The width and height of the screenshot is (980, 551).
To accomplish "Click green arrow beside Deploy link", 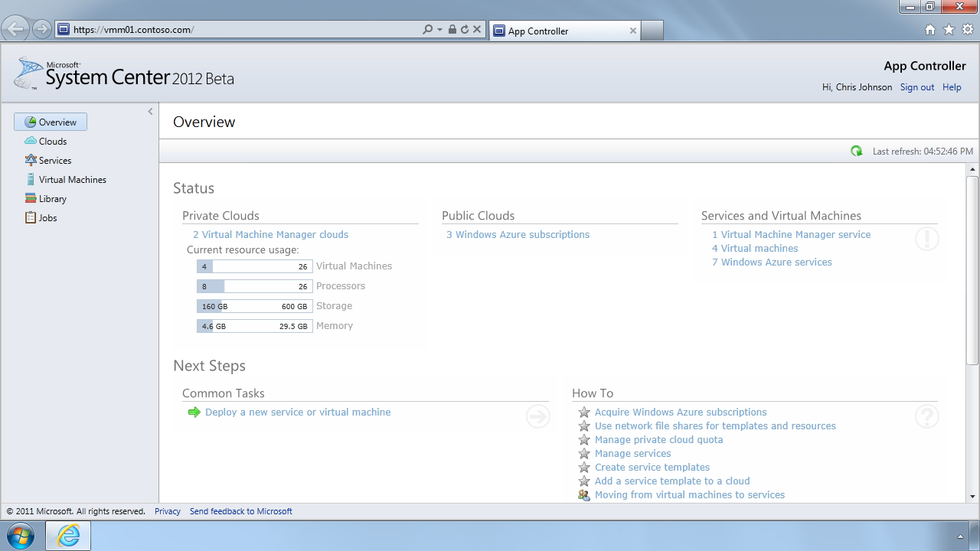I will [194, 412].
